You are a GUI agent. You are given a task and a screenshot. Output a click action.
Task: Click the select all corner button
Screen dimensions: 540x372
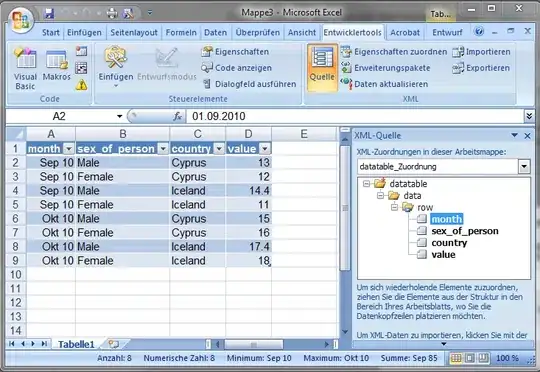coord(16,134)
